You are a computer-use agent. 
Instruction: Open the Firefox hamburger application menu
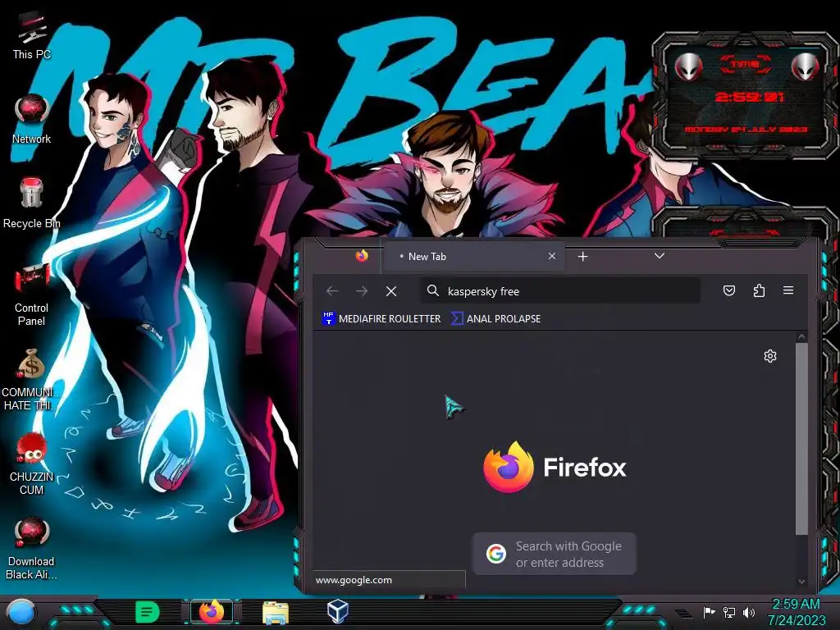point(788,290)
